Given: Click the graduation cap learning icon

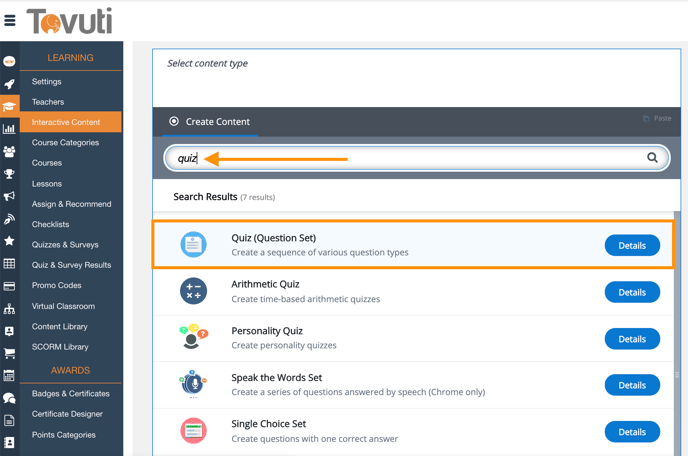Looking at the screenshot, I should (x=9, y=106).
